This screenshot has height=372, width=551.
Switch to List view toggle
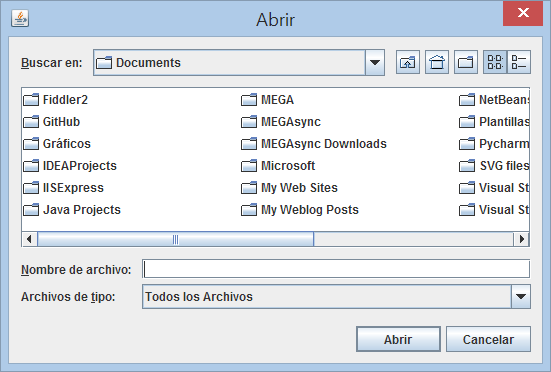coord(495,62)
